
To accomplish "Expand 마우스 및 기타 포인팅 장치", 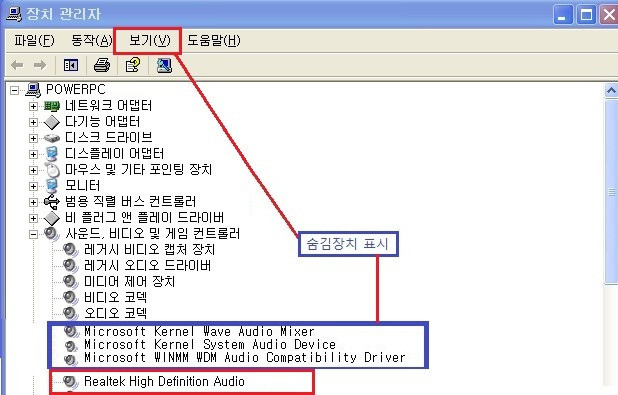I will point(33,170).
